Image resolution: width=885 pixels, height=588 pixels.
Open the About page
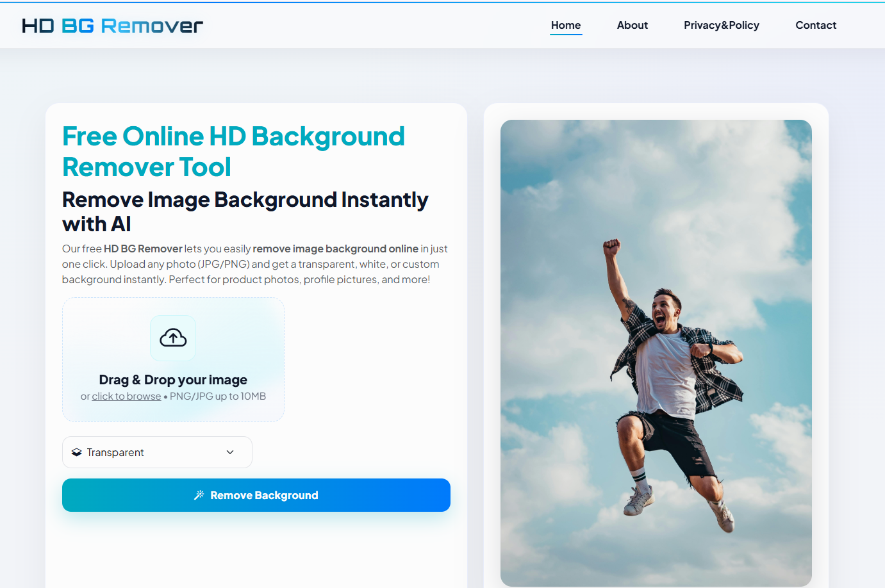[x=632, y=26]
